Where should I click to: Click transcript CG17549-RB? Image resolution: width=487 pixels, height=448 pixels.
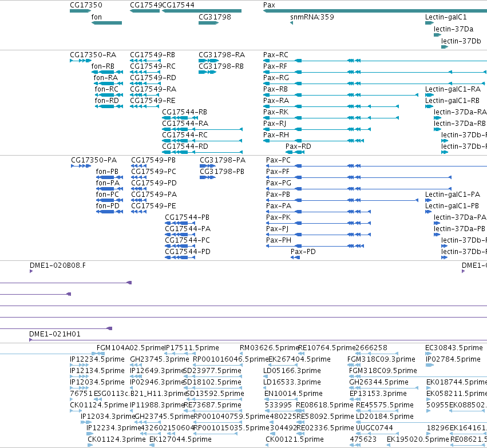(x=145, y=61)
